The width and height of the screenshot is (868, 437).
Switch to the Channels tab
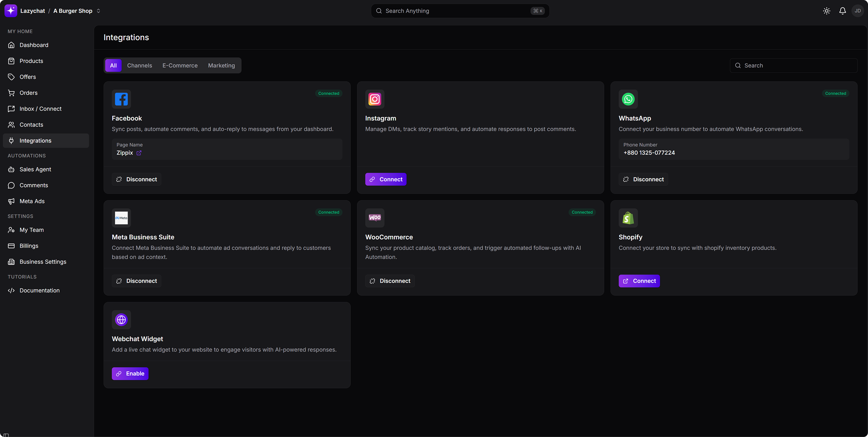[x=139, y=65]
